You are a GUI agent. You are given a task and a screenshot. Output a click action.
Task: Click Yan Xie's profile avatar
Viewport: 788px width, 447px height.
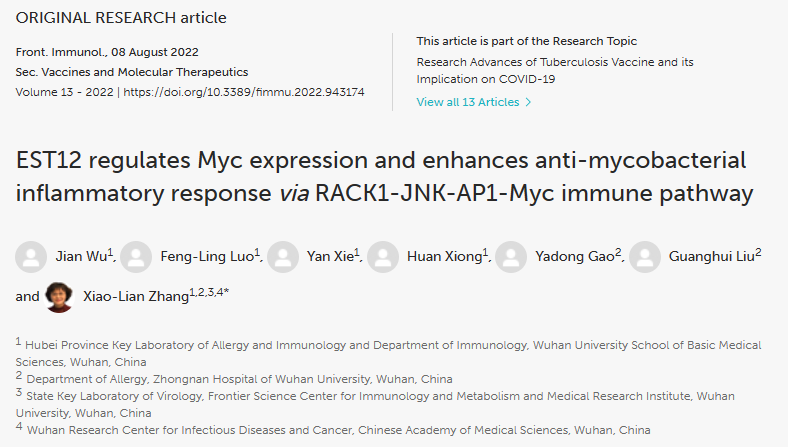283,257
